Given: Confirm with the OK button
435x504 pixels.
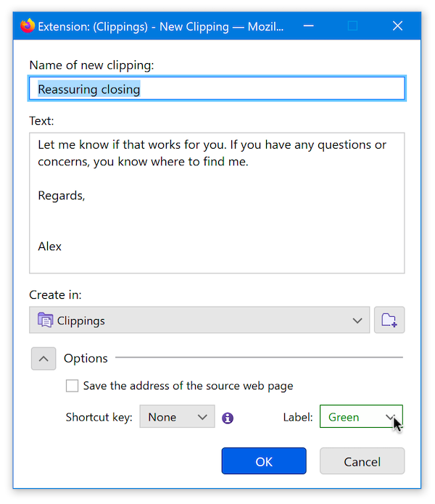Looking at the screenshot, I should click(264, 461).
